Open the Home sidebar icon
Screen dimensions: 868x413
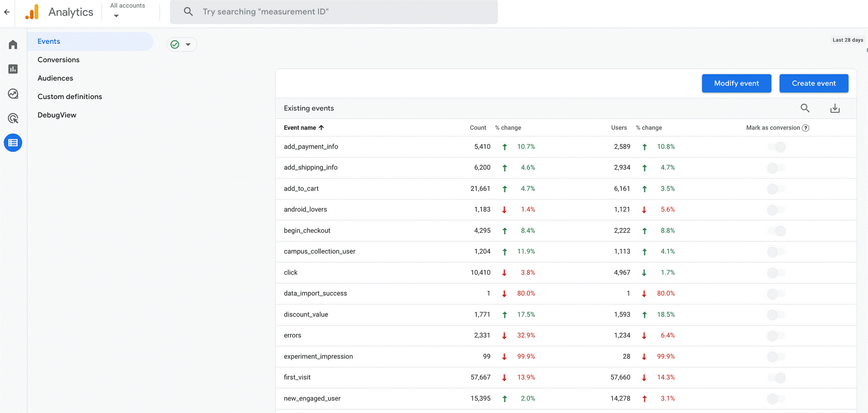(x=13, y=44)
